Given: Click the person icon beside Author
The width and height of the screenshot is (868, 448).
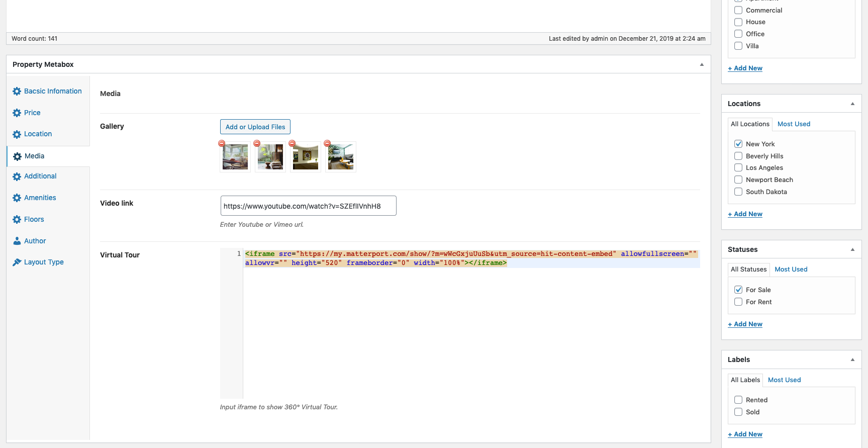Looking at the screenshot, I should coord(17,241).
